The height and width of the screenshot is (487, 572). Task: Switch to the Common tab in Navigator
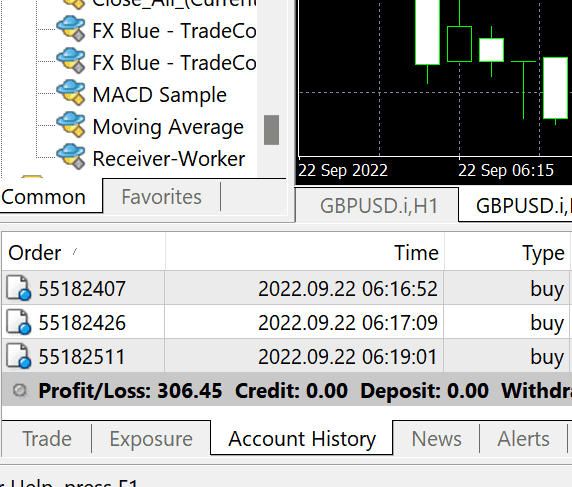[x=43, y=197]
